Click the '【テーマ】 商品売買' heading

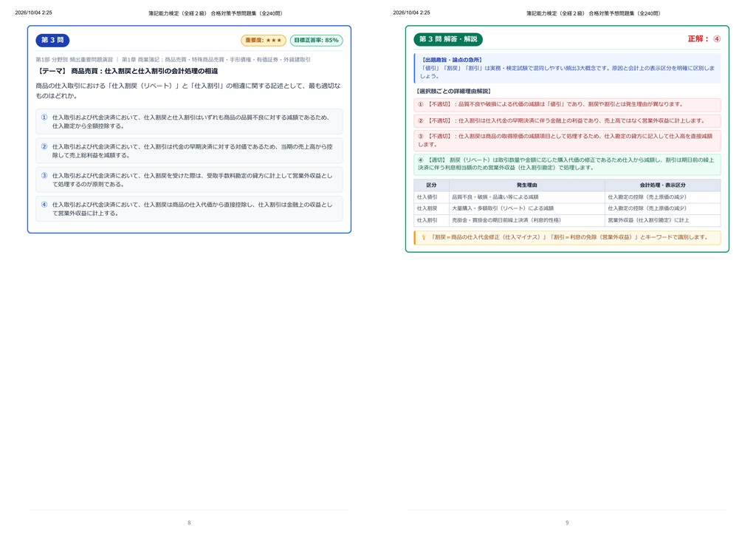point(127,71)
